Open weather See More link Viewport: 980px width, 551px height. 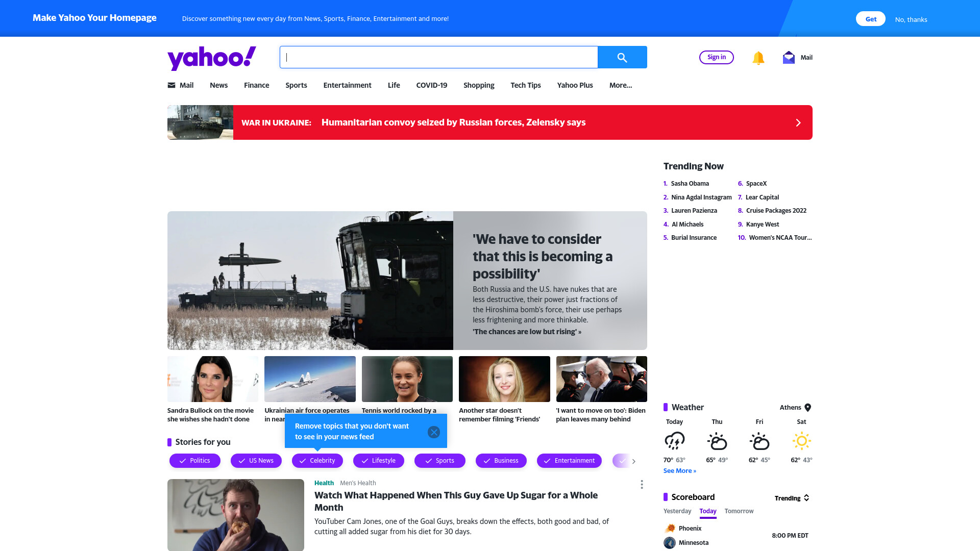pos(680,471)
